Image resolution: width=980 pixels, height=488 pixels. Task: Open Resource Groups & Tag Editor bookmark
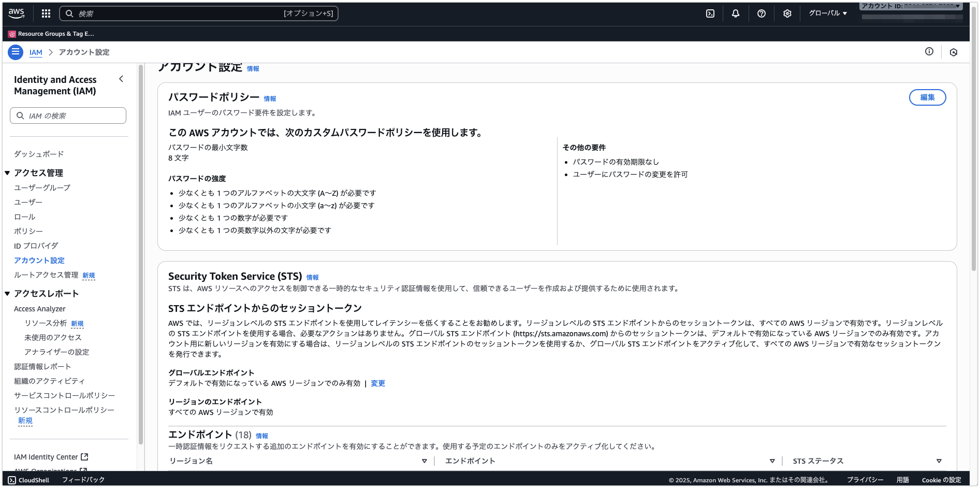52,34
